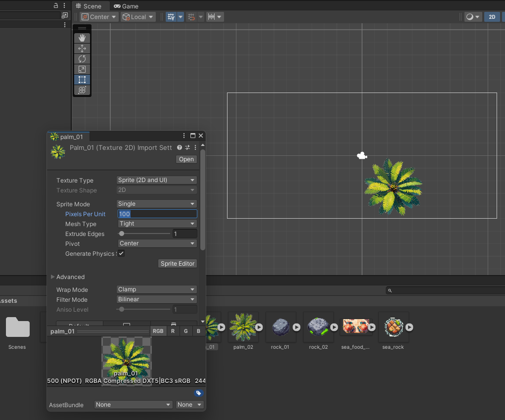The image size is (505, 420).
Task: Open the Sprite Mode dropdown
Action: (156, 204)
